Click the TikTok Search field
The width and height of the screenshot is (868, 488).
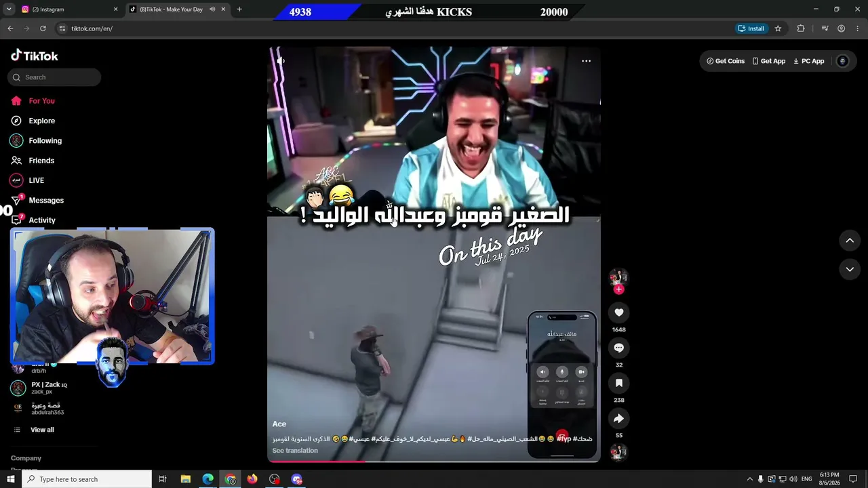coord(54,77)
